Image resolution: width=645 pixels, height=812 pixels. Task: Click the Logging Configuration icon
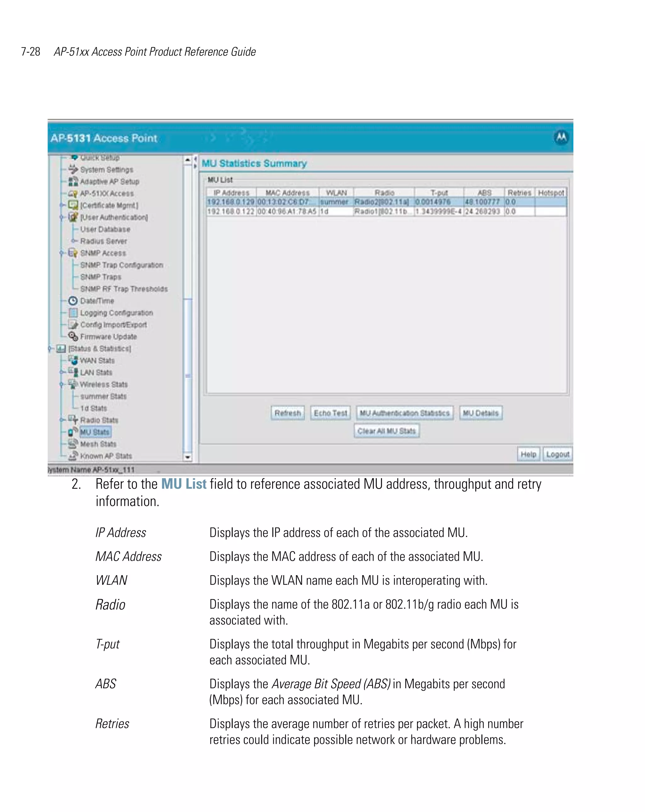coord(73,313)
